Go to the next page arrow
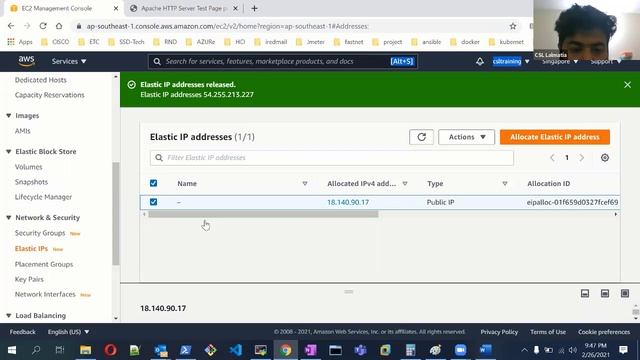640x360 pixels. [582, 158]
